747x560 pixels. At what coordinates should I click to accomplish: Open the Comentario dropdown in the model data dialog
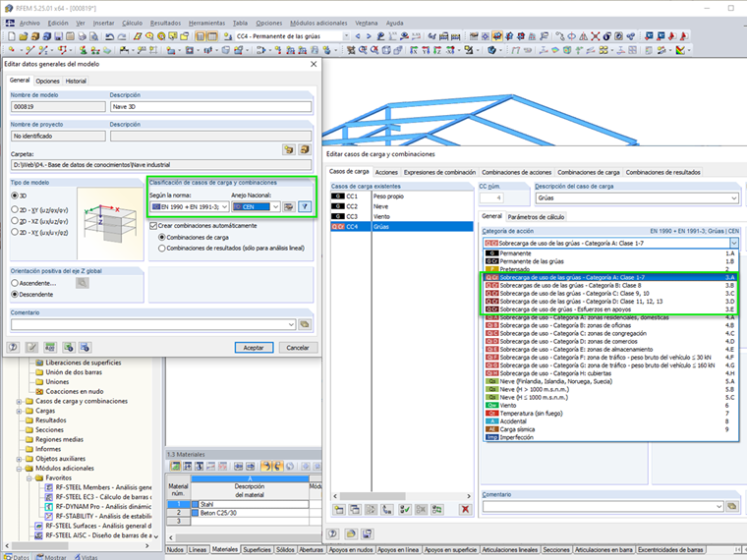(153, 324)
